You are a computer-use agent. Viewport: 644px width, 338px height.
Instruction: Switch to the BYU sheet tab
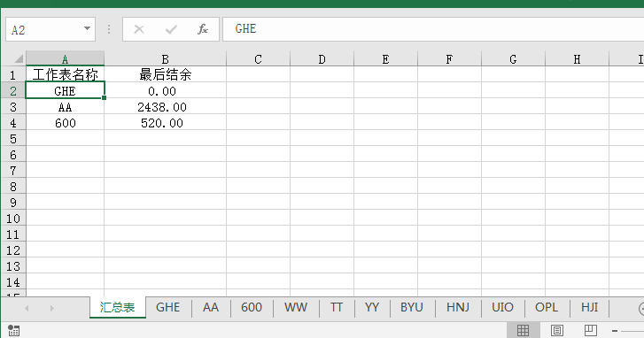click(412, 307)
